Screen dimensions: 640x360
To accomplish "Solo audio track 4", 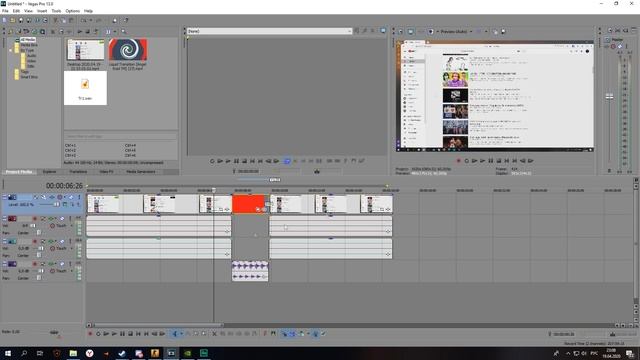I will click(x=70, y=264).
